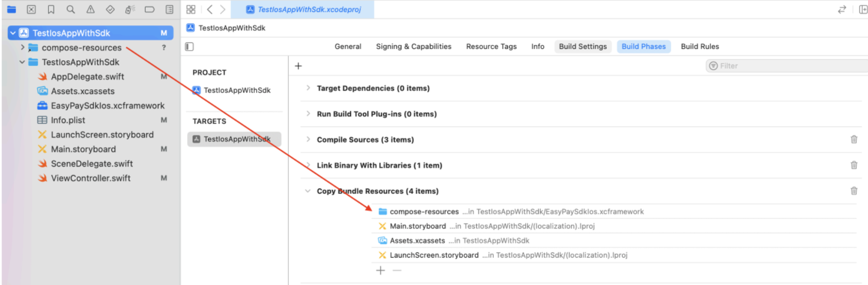The height and width of the screenshot is (285, 868).
Task: Select the Build Phases tab
Action: (644, 46)
